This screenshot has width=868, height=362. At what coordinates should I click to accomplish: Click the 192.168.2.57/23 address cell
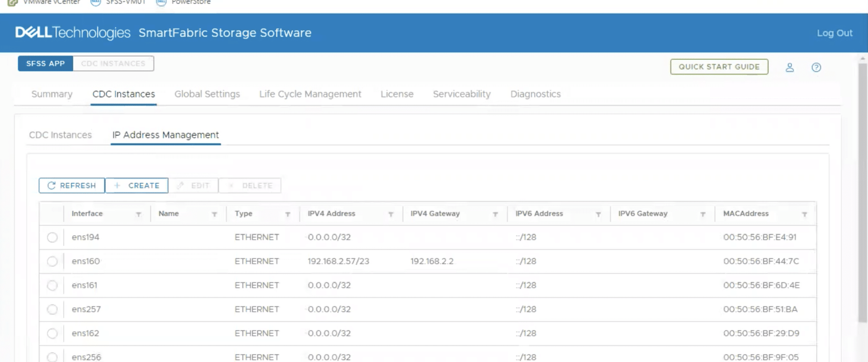click(x=339, y=261)
